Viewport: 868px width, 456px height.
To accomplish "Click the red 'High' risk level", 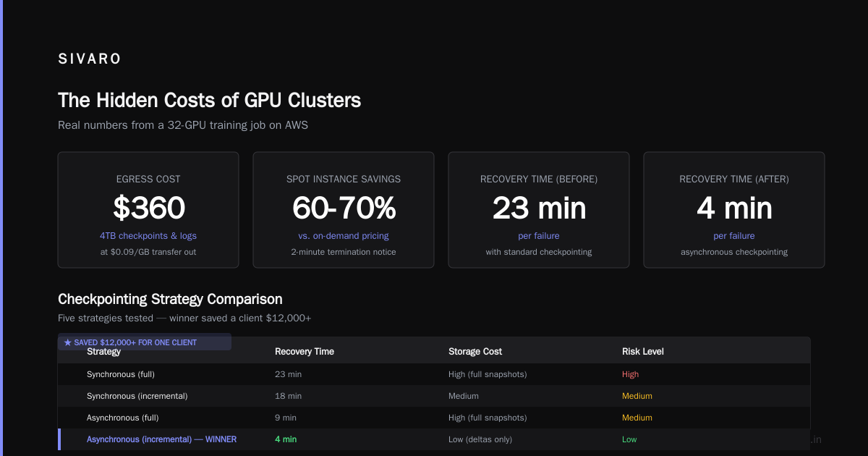I will point(631,374).
